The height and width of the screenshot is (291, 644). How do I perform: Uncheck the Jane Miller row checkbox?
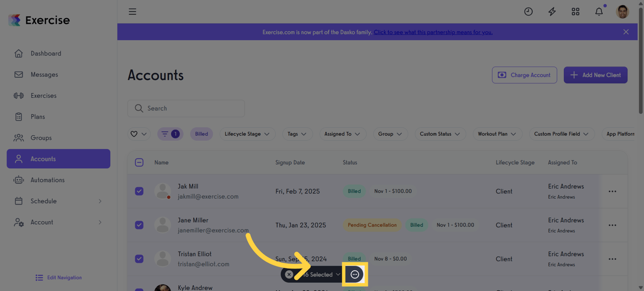pyautogui.click(x=139, y=225)
